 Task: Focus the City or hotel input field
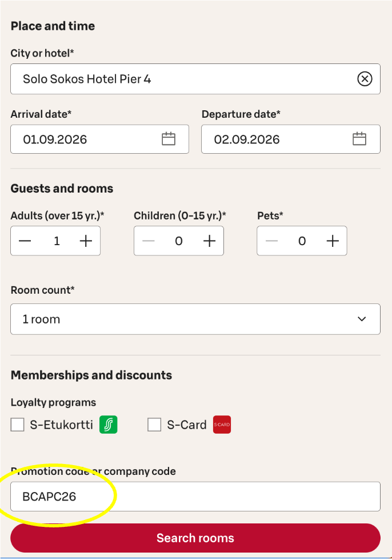point(195,79)
